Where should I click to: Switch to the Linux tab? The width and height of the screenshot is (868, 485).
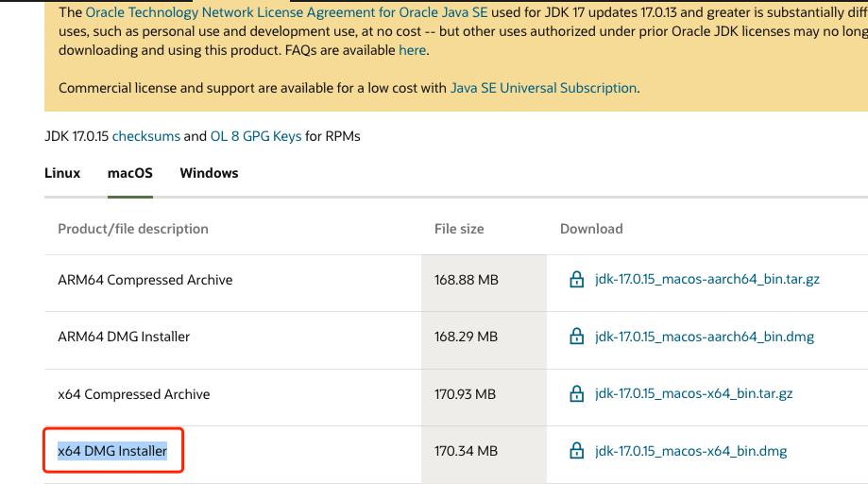pyautogui.click(x=62, y=173)
